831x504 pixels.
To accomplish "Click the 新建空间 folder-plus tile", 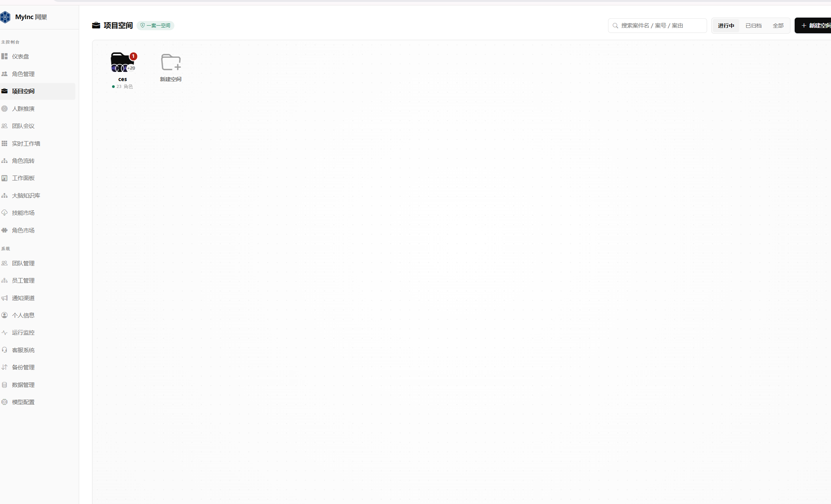I will pos(171,68).
